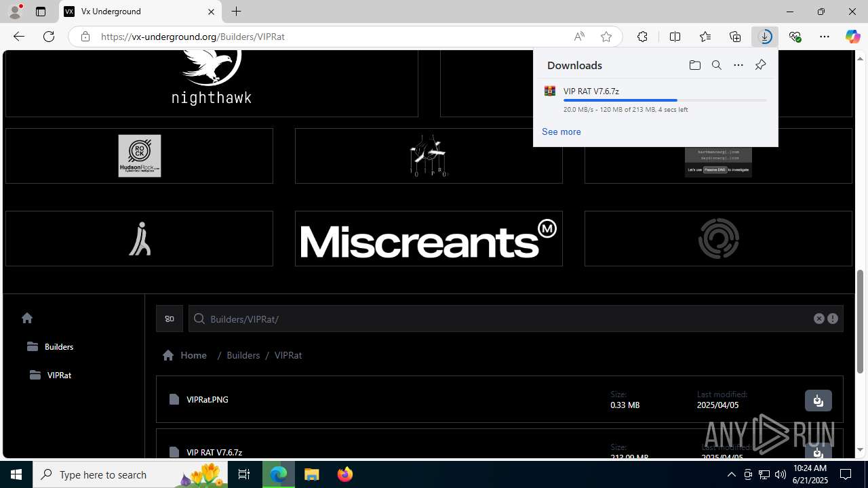
Task: View site information lock icon
Action: pos(85,37)
